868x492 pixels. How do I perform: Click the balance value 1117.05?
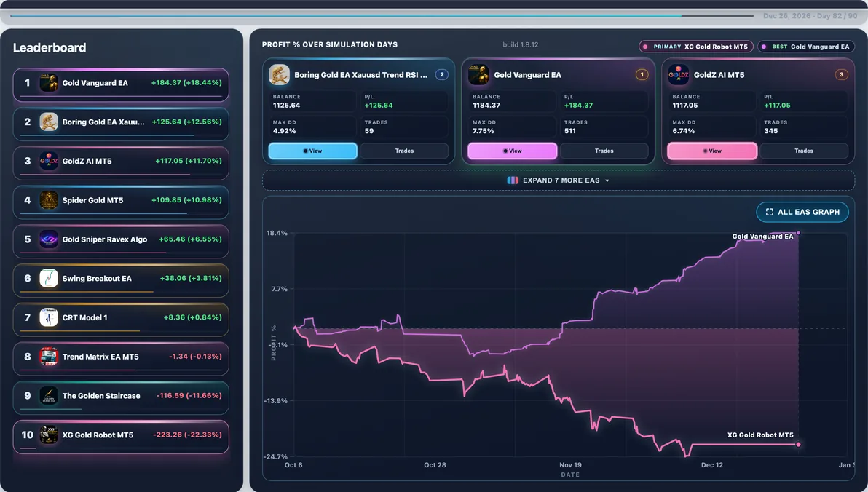tap(685, 105)
